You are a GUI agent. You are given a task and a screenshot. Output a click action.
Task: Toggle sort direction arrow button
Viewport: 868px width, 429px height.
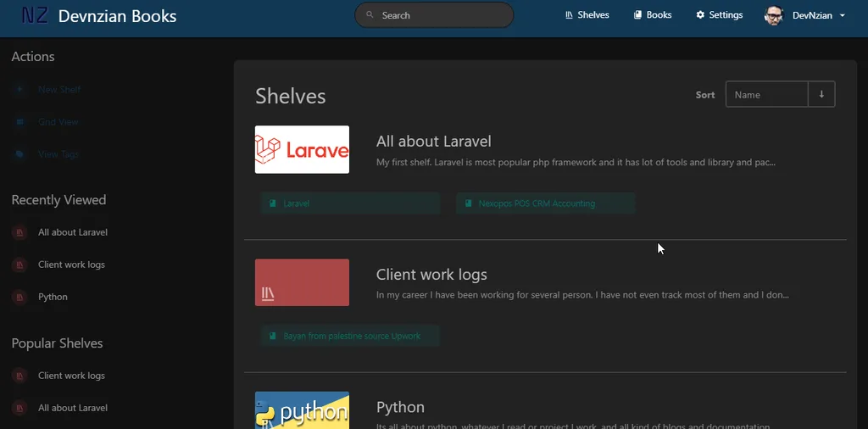(821, 94)
